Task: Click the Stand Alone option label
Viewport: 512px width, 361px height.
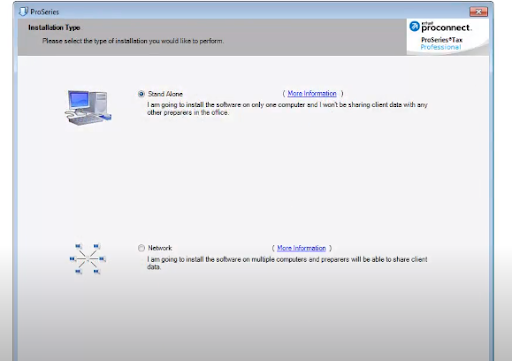Action: tap(165, 94)
